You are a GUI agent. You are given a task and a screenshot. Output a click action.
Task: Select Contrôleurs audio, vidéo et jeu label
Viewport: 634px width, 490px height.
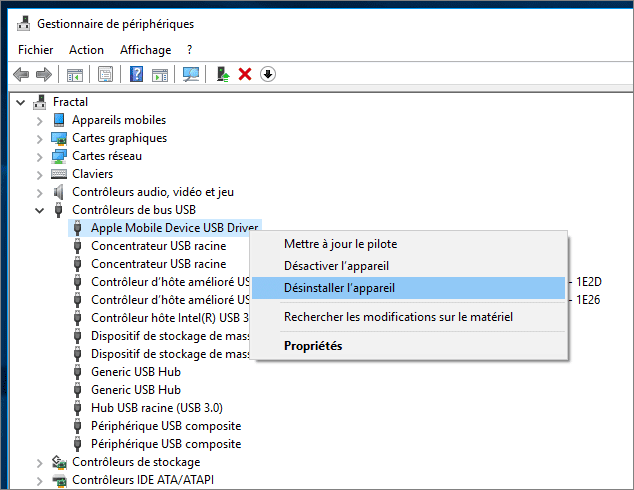click(153, 192)
